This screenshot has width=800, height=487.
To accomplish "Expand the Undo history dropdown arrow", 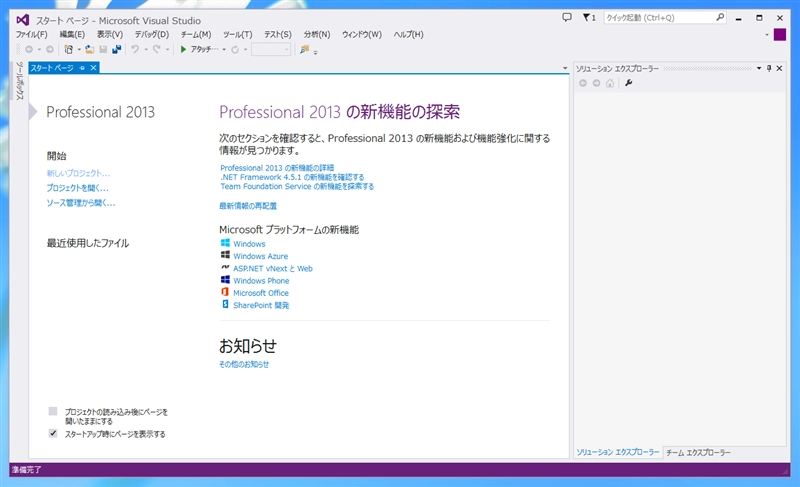I will (x=145, y=49).
